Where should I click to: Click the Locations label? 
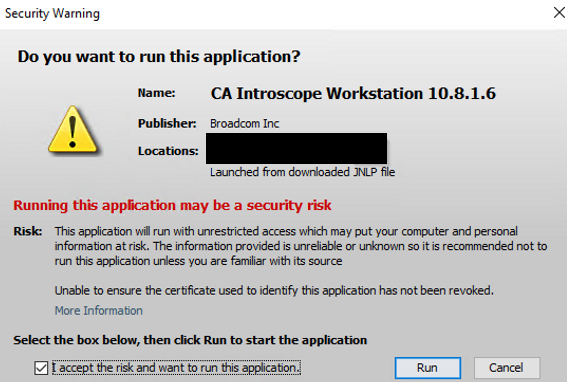click(168, 151)
